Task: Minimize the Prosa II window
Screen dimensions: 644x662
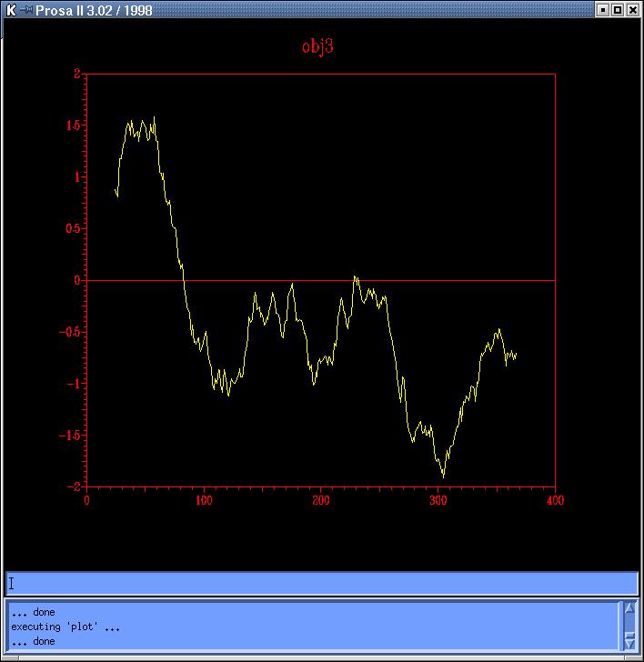Action: click(602, 10)
